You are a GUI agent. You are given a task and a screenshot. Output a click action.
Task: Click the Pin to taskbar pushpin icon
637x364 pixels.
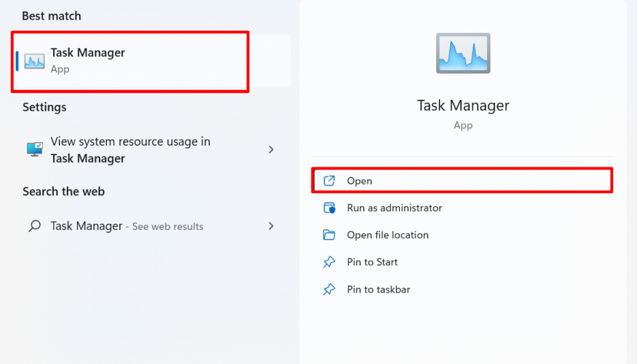tap(329, 289)
